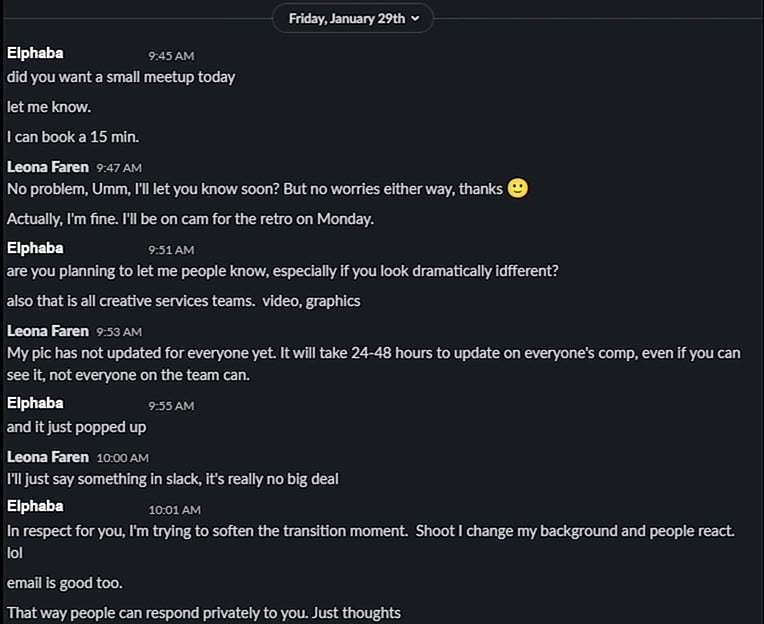Open the Friday, January 29th date dropdown
Screen dimensions: 764x624
353,19
